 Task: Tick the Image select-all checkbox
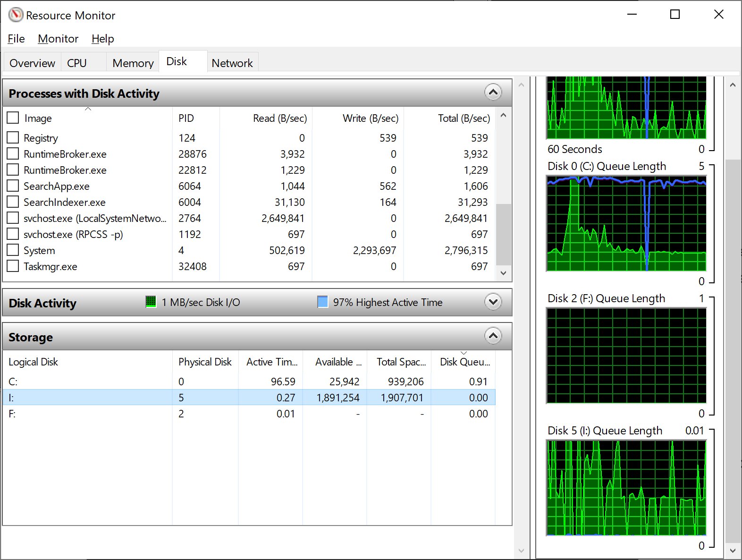pos(13,118)
